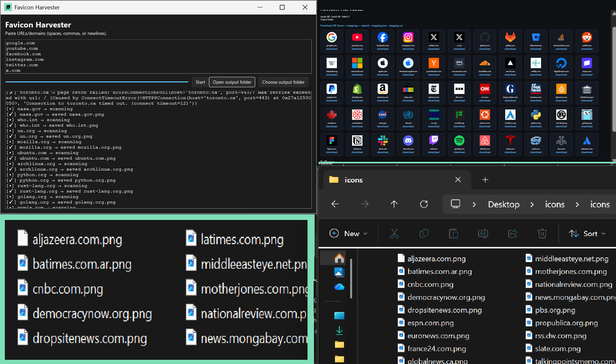Click the github.com favicon tile

[x=485, y=41]
